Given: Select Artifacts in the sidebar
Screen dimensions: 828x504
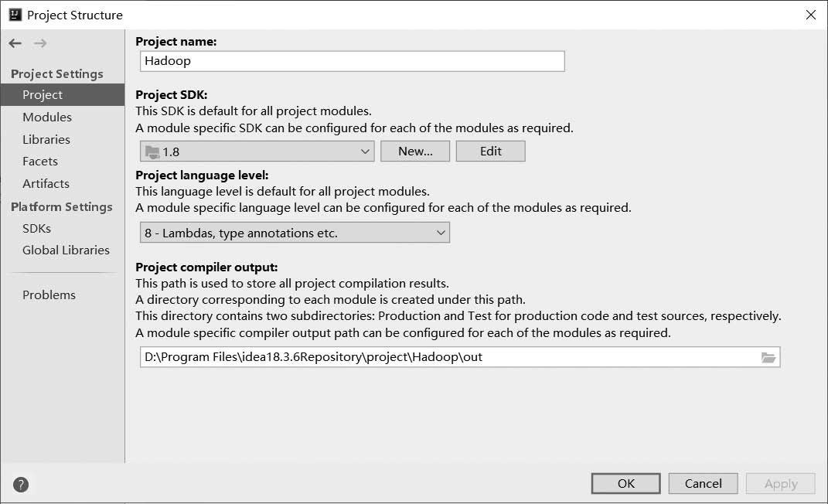Looking at the screenshot, I should [x=46, y=184].
